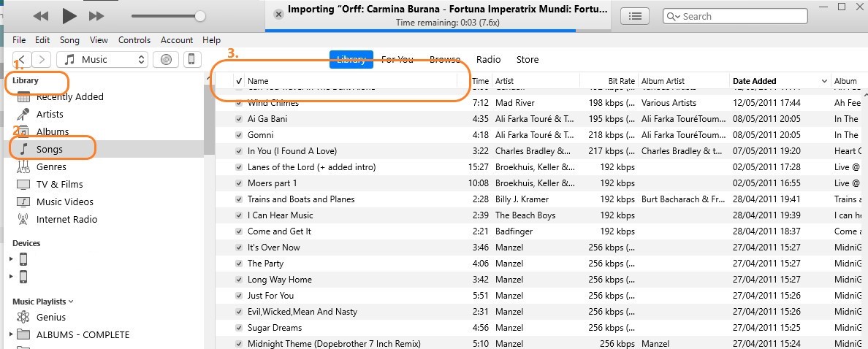Viewport: 868px width, 349px height.
Task: Uncheck the Wind Chimes song checkbox
Action: coord(239,103)
